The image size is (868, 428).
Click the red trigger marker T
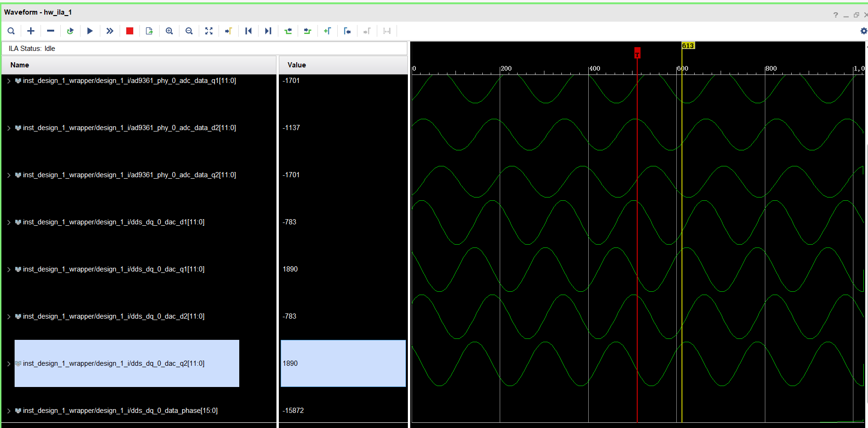point(637,53)
